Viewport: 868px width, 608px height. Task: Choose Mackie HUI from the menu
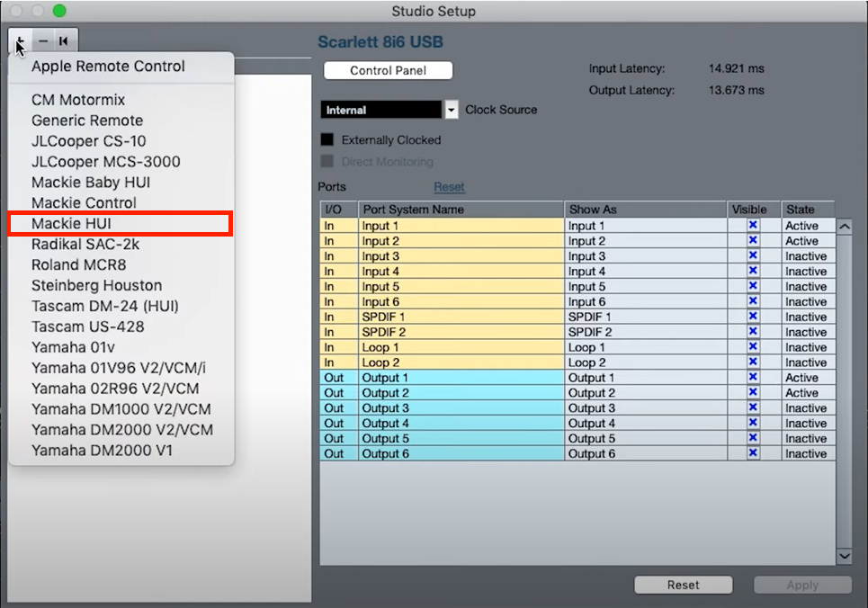pyautogui.click(x=120, y=224)
